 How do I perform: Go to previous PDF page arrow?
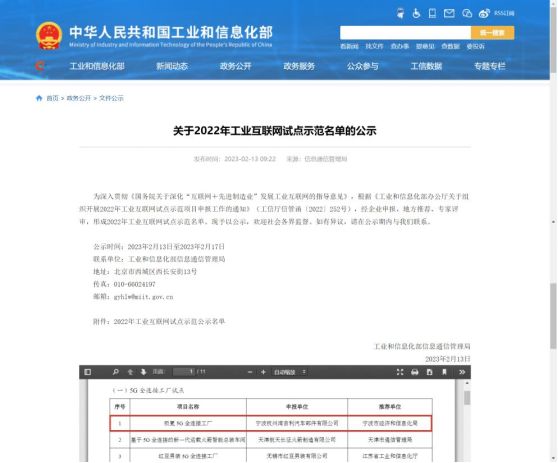point(130,372)
